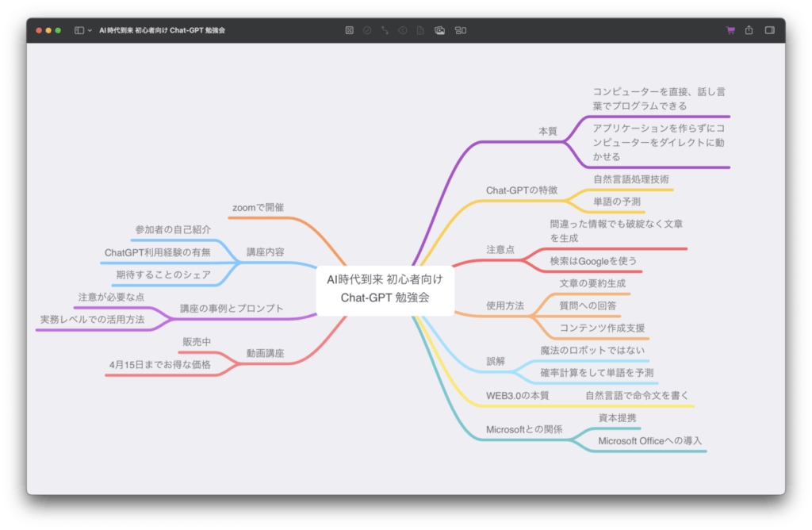Select the 文章の要約生成 node

592,283
